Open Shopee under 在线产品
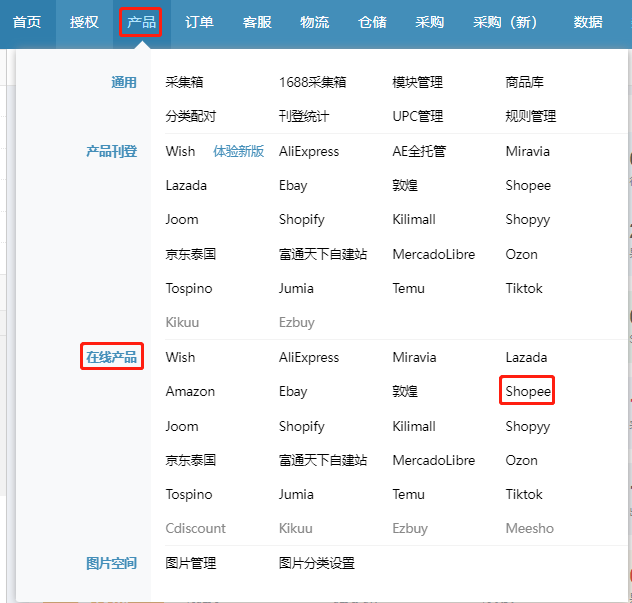 (528, 391)
